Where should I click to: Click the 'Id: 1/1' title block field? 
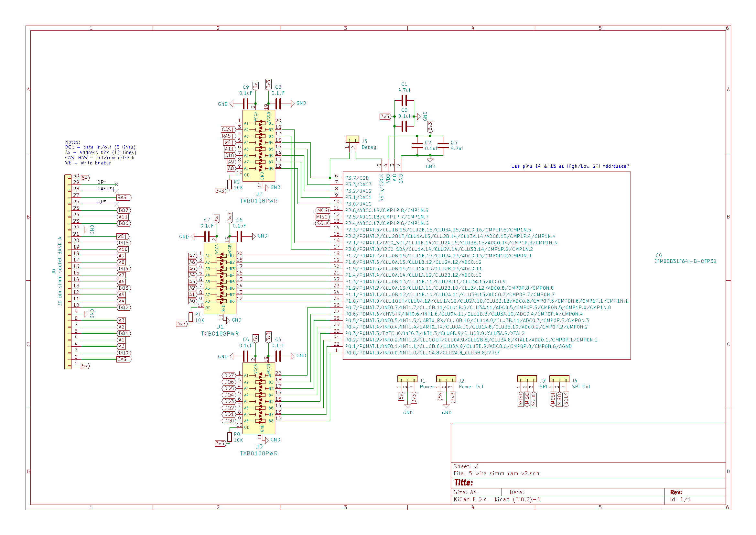click(680, 499)
